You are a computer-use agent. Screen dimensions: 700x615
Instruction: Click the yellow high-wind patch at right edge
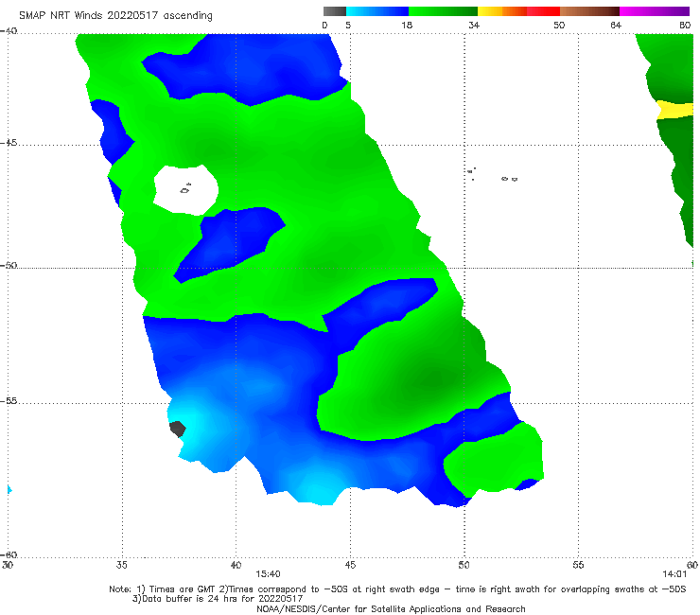click(674, 111)
